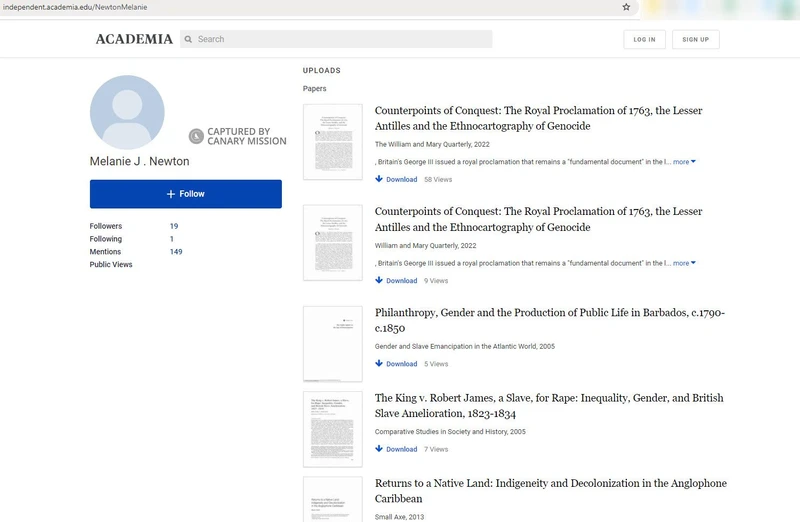Expand 'more' on paper with 9 Views
Screen dimensions: 800x522
click(684, 263)
